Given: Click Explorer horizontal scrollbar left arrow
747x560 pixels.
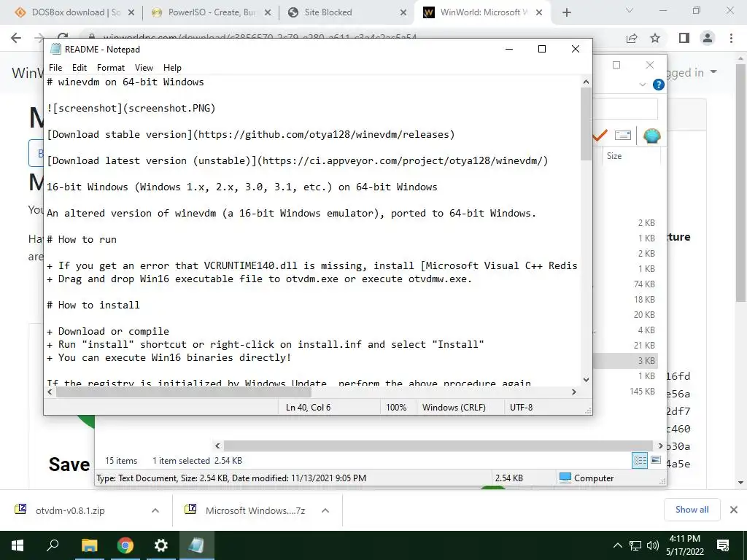Looking at the screenshot, I should (x=217, y=446).
